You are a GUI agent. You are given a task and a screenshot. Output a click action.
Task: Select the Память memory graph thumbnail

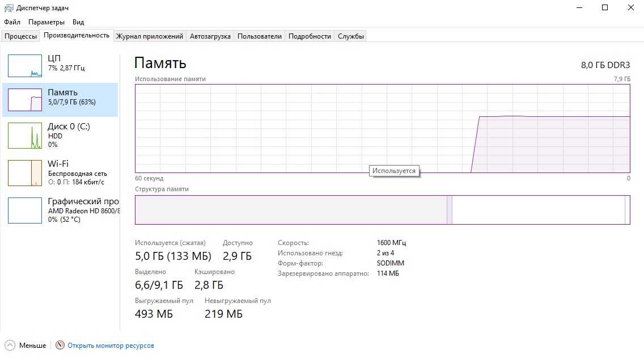pos(25,100)
